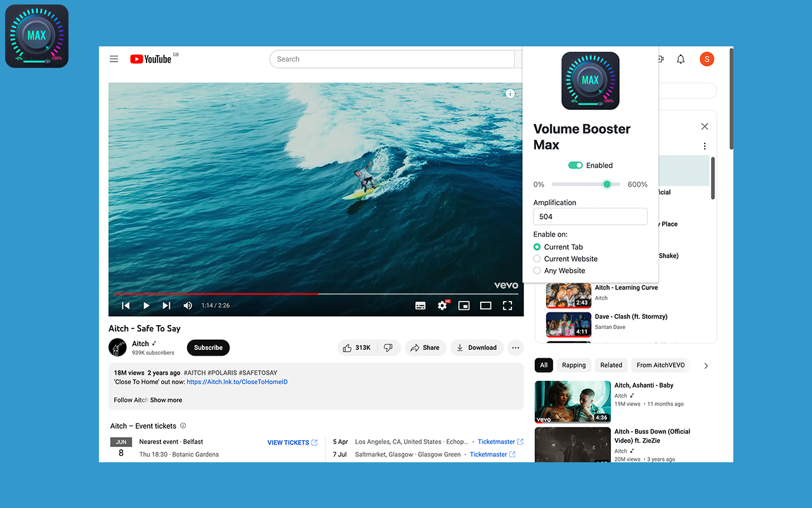Share the video
The width and height of the screenshot is (812, 508).
(x=425, y=347)
